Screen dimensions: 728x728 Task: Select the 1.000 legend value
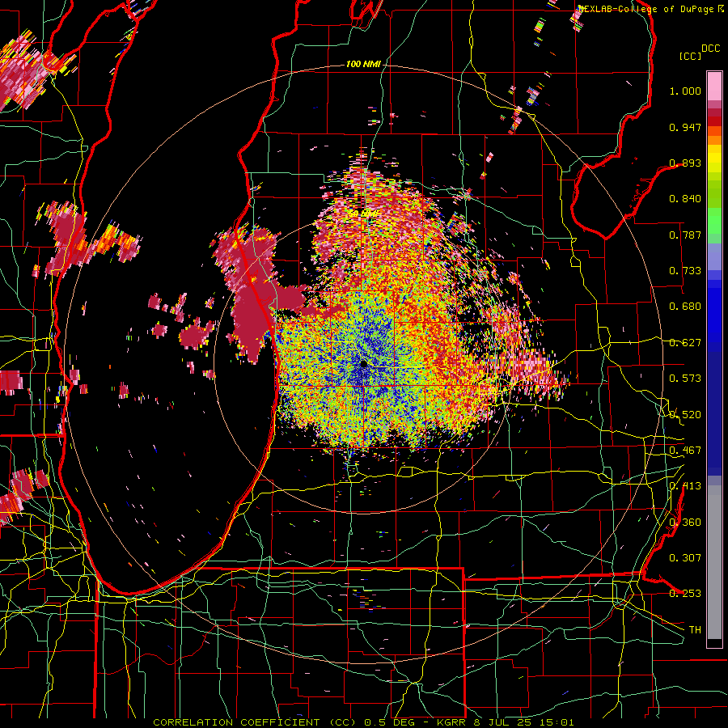[685, 91]
